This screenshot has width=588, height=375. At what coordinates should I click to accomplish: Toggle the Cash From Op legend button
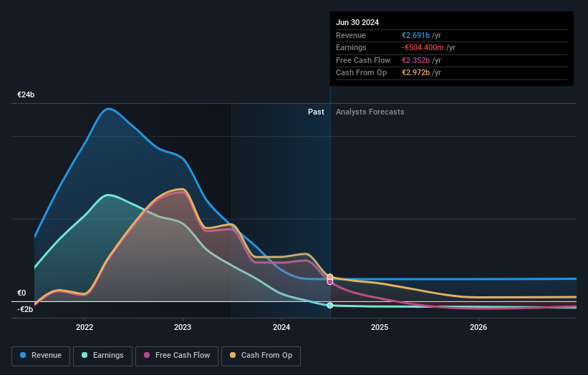(x=261, y=356)
